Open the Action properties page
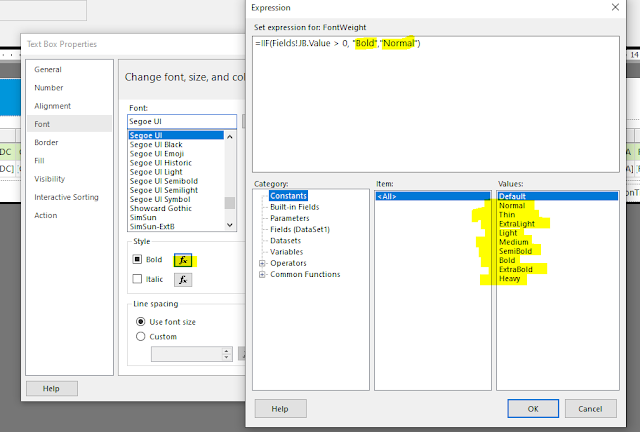The width and height of the screenshot is (640, 432). (46, 216)
